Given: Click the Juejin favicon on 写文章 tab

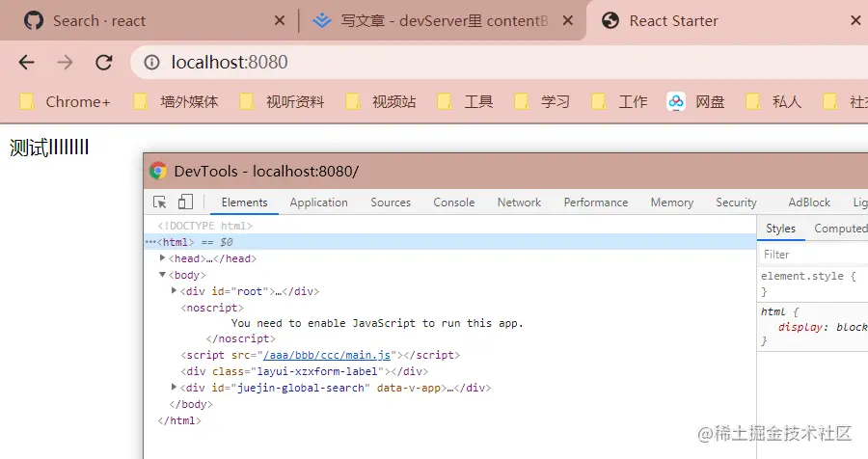Looking at the screenshot, I should [321, 21].
